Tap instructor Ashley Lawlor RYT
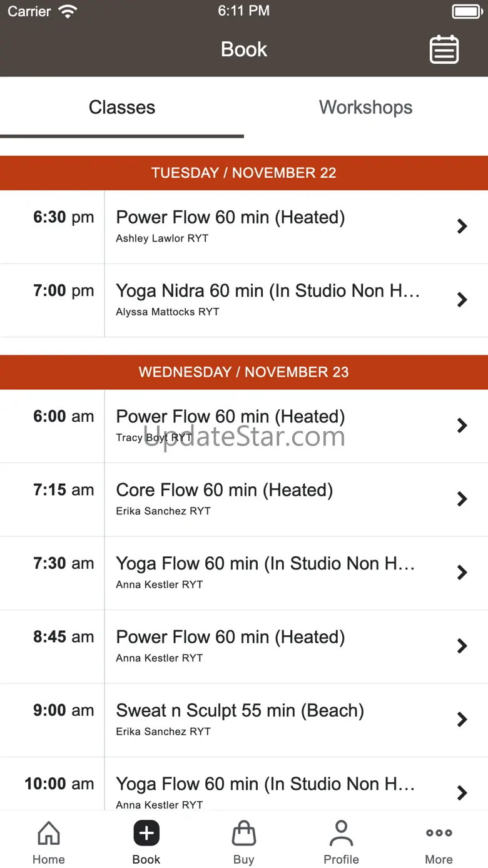The image size is (488, 868). click(162, 238)
